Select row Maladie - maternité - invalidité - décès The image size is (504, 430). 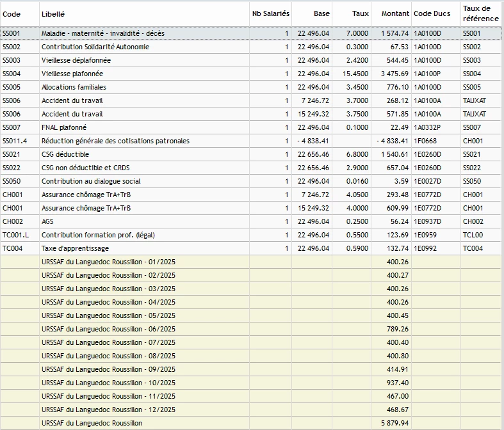(250, 33)
